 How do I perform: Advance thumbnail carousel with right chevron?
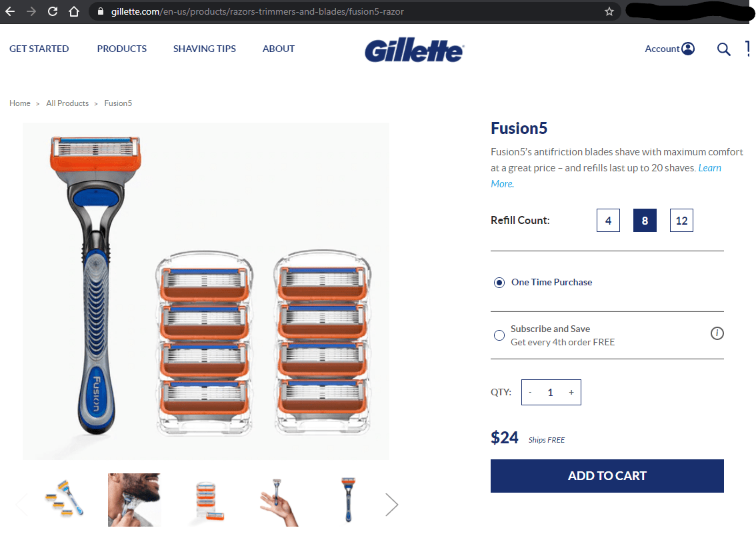[x=391, y=505]
